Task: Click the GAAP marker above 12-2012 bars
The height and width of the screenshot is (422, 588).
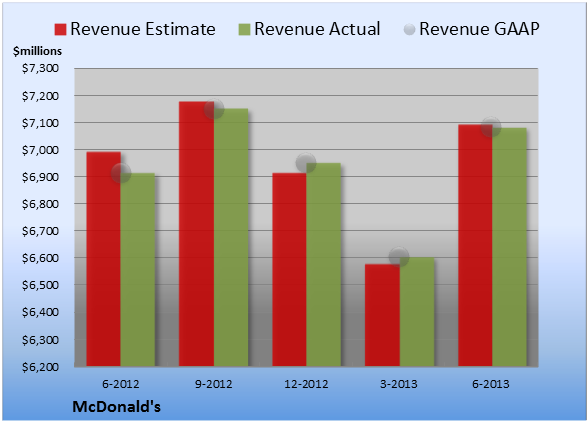Action: [306, 163]
